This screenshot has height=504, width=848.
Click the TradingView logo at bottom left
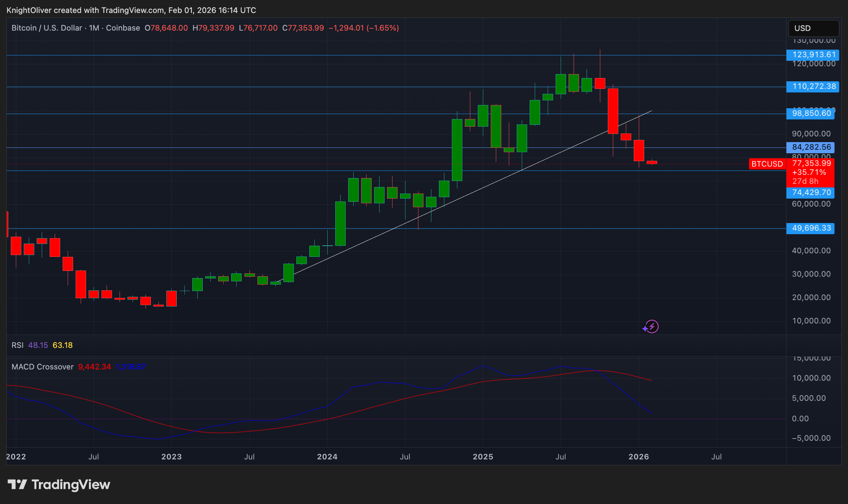[x=59, y=485]
